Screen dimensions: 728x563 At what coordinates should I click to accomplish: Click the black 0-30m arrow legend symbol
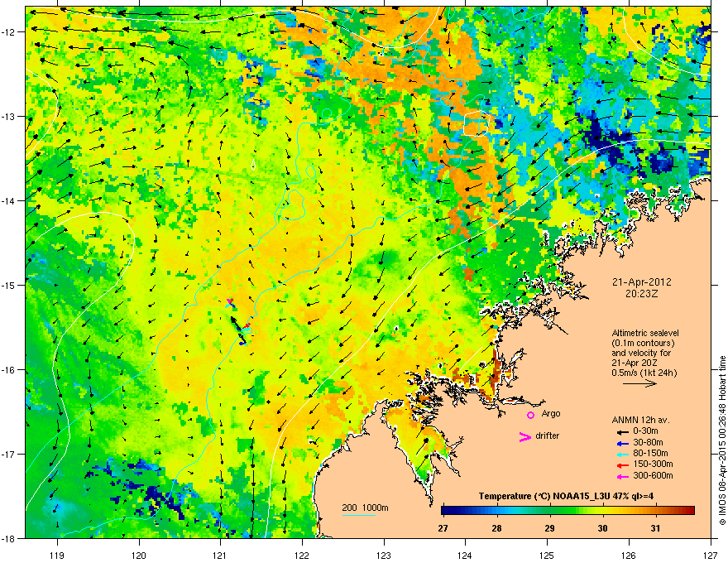click(621, 431)
